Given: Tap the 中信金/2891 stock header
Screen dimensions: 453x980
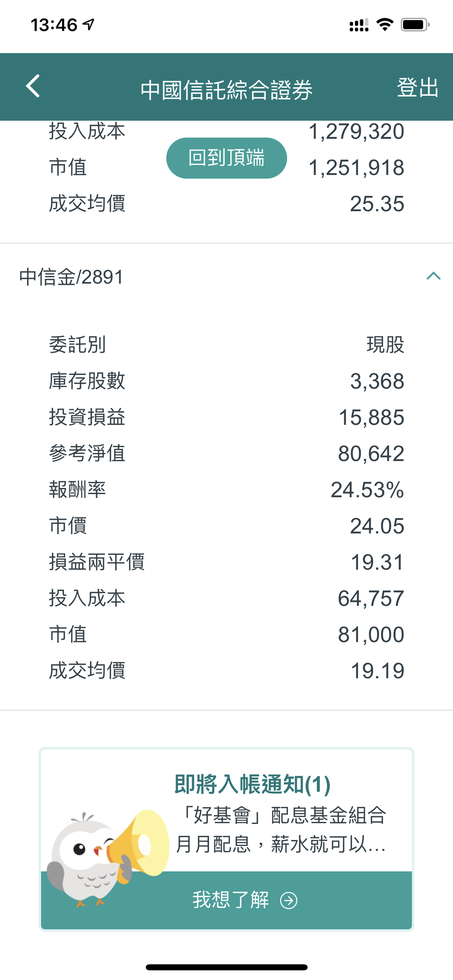Looking at the screenshot, I should pos(71,277).
